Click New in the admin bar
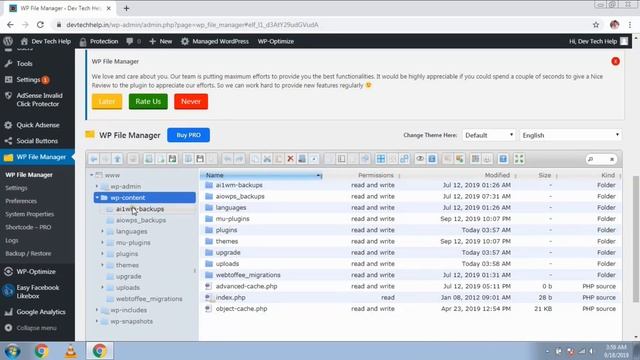This screenshot has width=640, height=360. [x=161, y=41]
